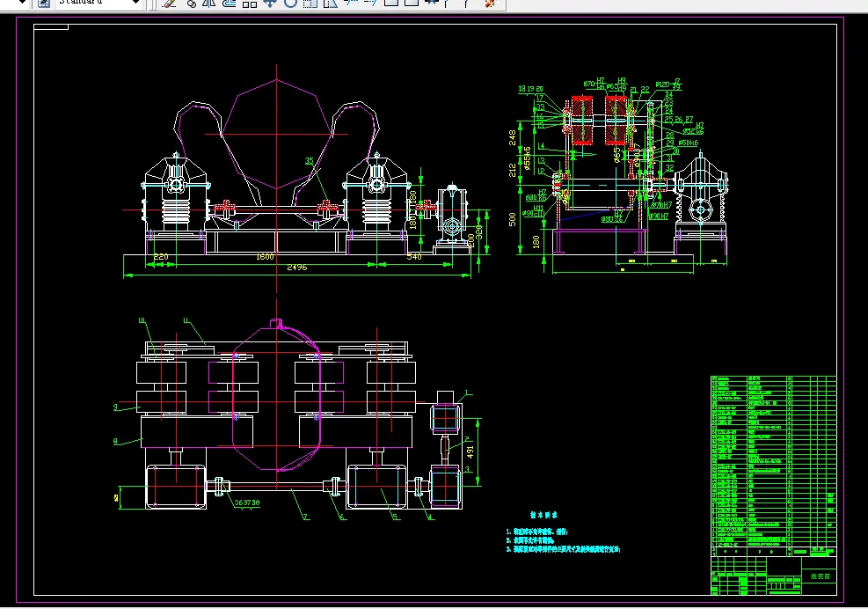The height and width of the screenshot is (609, 868).
Task: Select the Join tool
Action: coord(431,4)
